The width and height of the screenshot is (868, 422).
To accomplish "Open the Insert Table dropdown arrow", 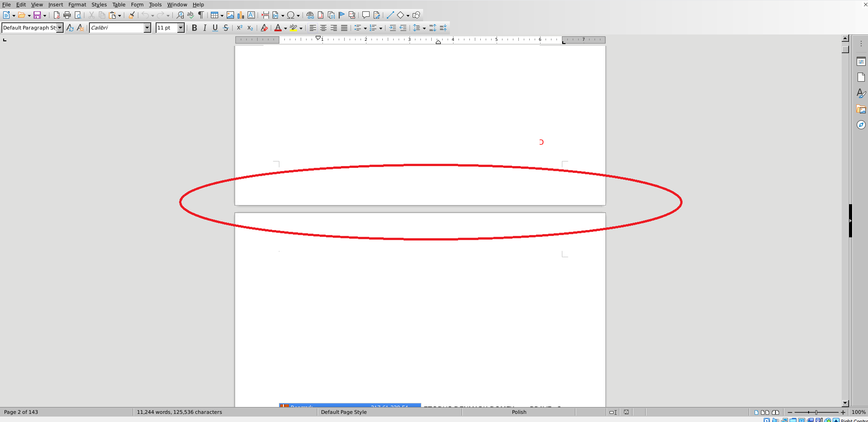I will point(222,15).
